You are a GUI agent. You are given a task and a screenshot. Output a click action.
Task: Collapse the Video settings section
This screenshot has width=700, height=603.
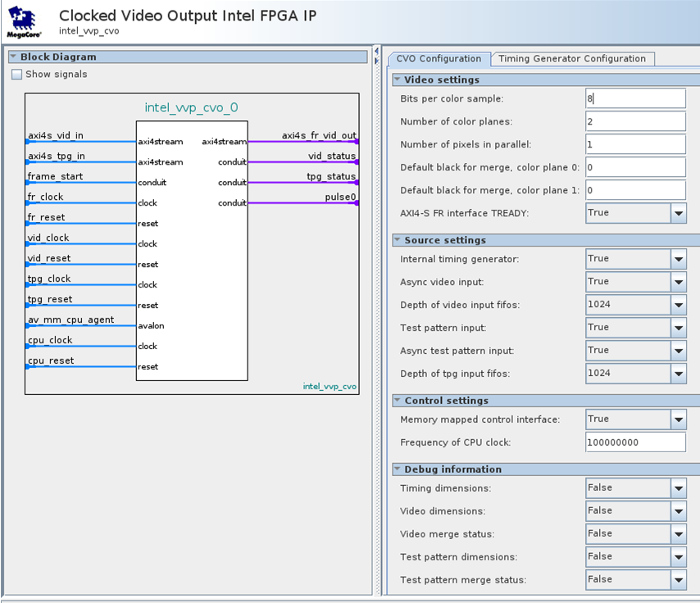point(398,80)
